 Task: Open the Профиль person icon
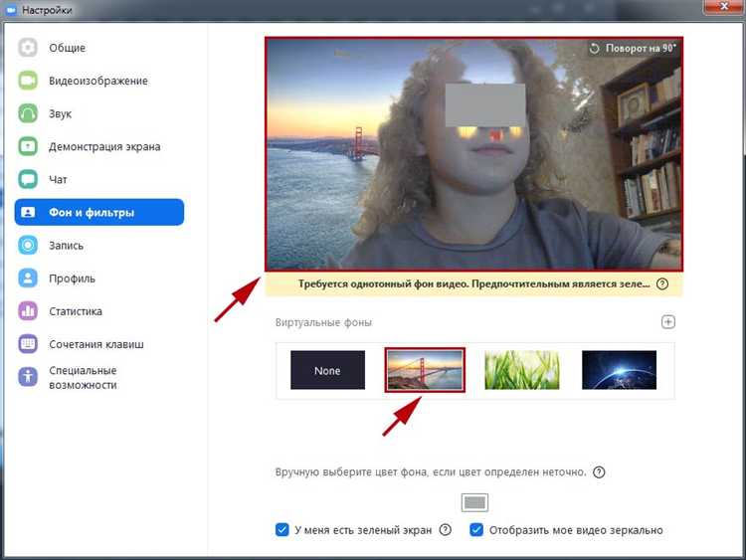pos(28,279)
